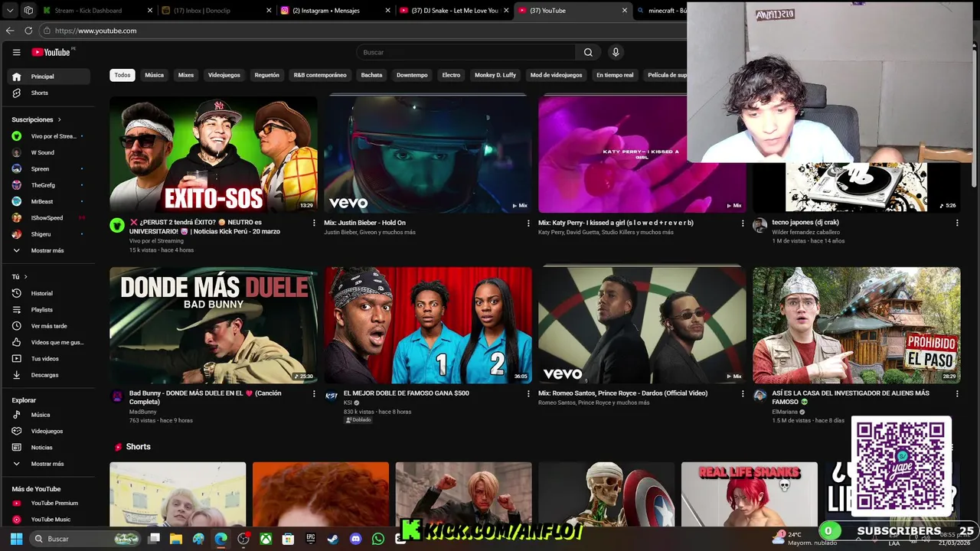Open Steam from the taskbar
The image size is (980, 551).
(333, 539)
